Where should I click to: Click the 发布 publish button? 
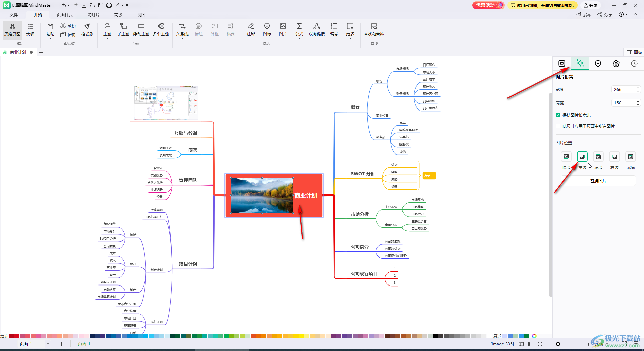[x=584, y=15]
